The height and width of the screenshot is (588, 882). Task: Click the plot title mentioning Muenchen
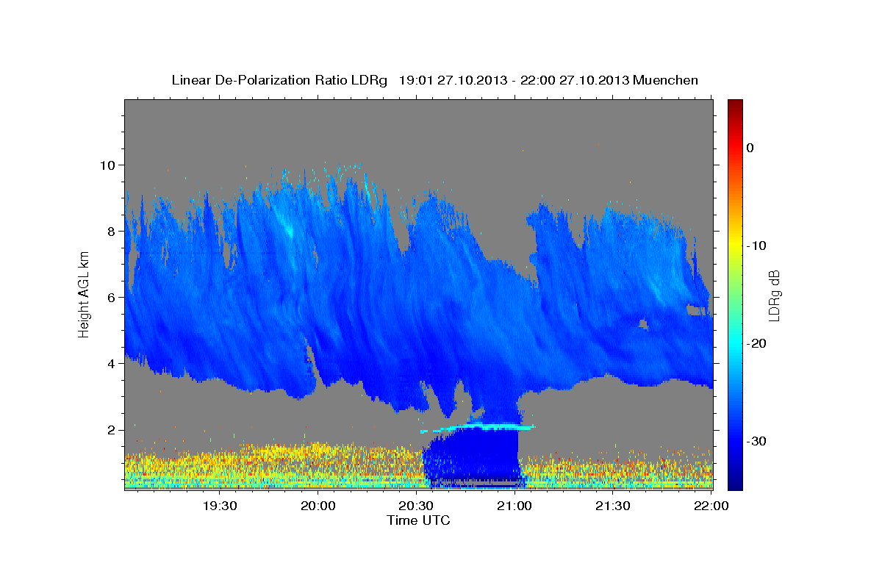[434, 80]
